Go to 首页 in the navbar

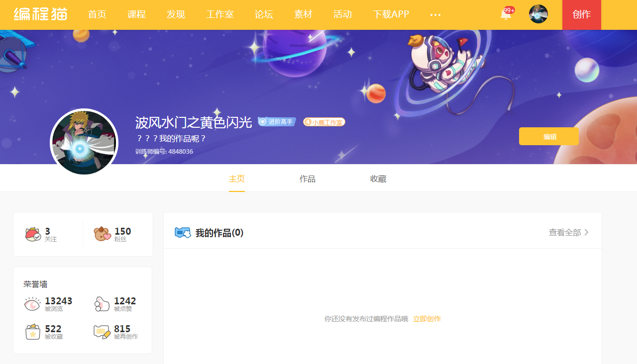pos(97,14)
